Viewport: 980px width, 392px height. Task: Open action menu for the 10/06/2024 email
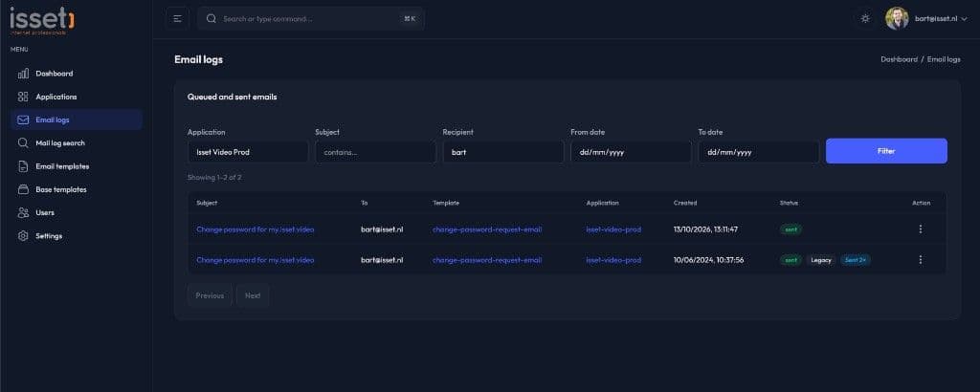[920, 260]
